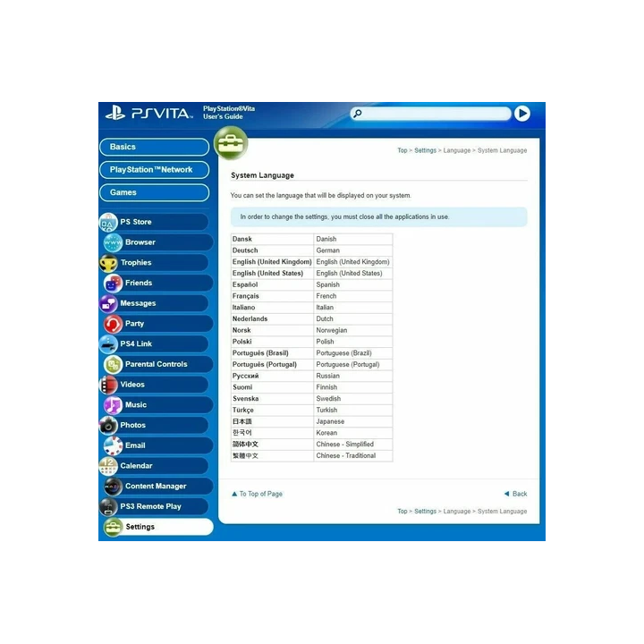
Task: Click the top breadcrumb Top link
Action: click(x=402, y=151)
